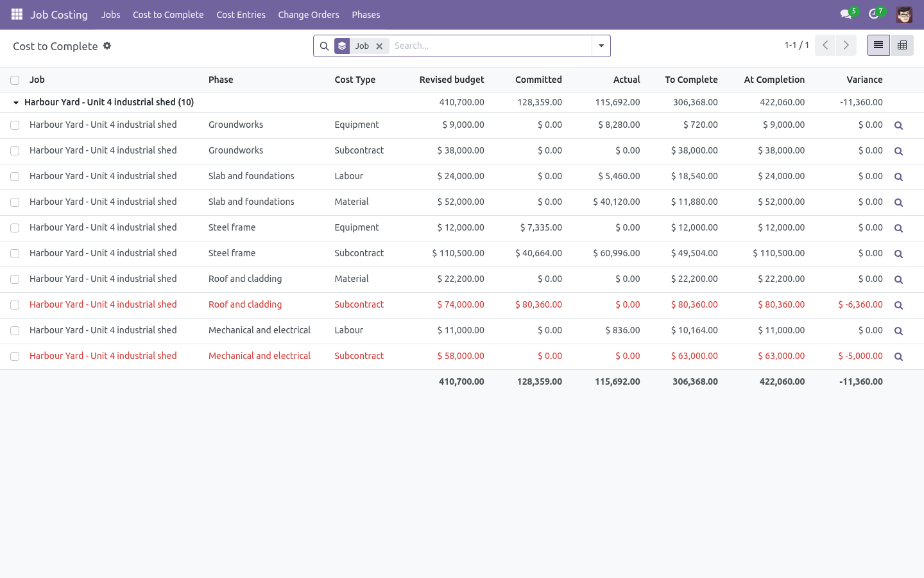Open the Cost to Complete menu
This screenshot has width=924, height=578.
tap(168, 15)
